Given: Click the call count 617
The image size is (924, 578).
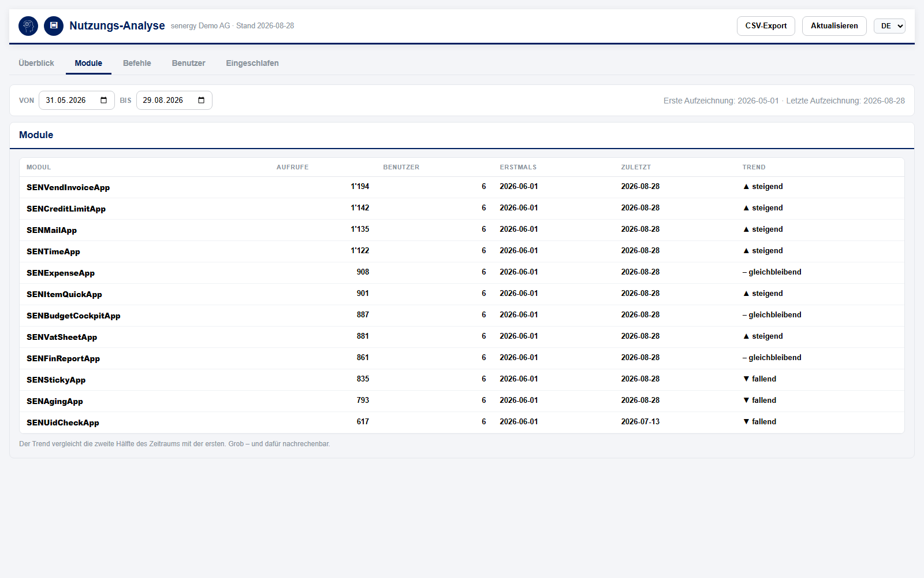Looking at the screenshot, I should (363, 422).
